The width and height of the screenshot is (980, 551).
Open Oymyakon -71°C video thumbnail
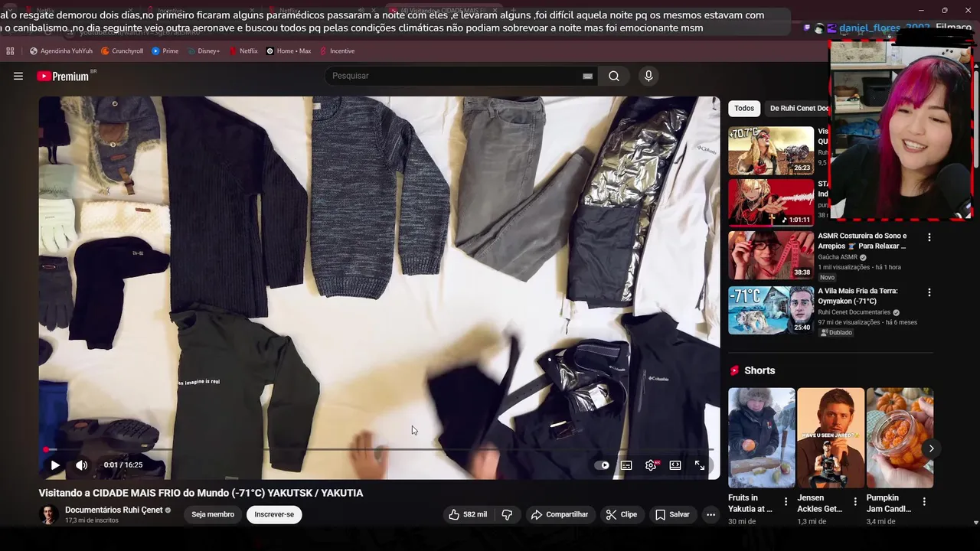[771, 310]
